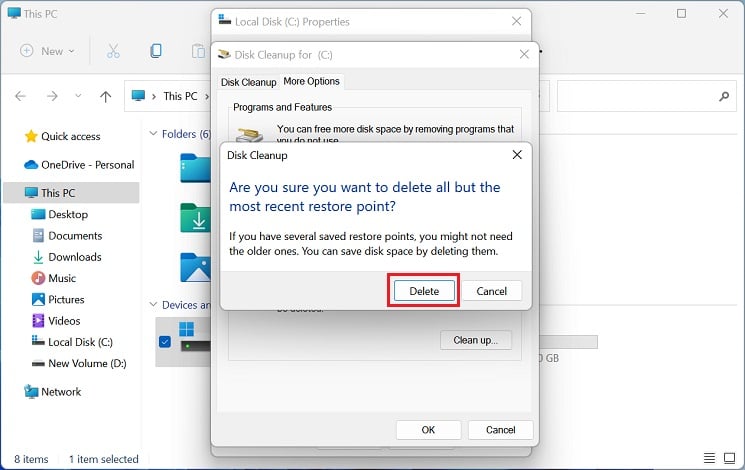Click the blue Desktop folder icon in content pane
The width and height of the screenshot is (745, 470).
[195, 168]
